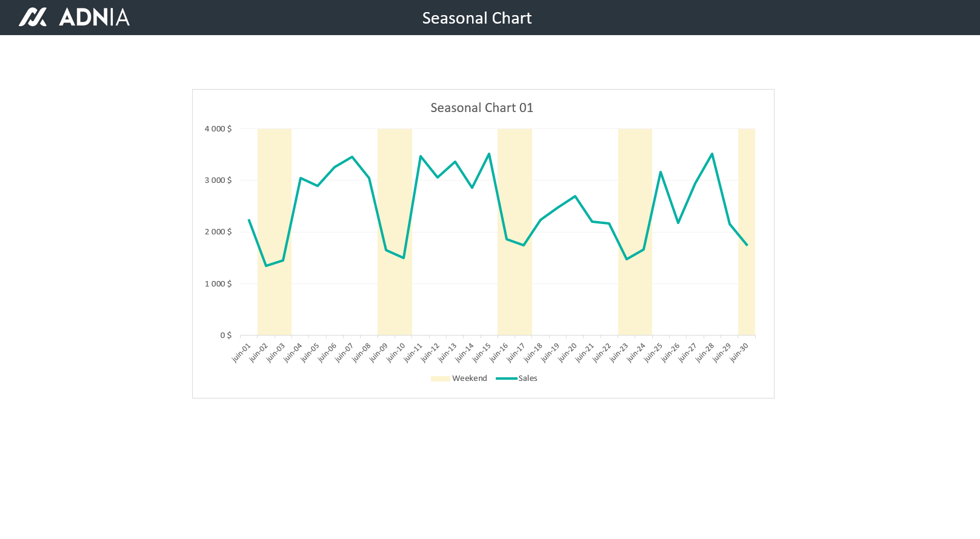Click the juin-01 date axis label

241,352
